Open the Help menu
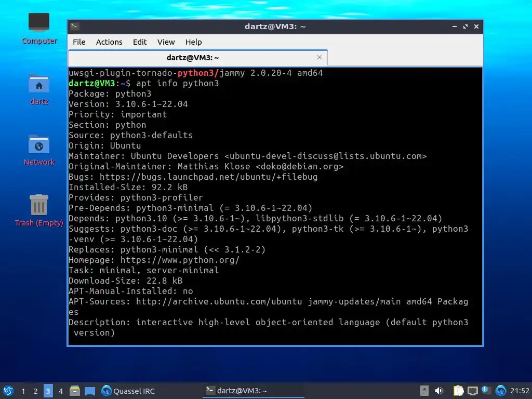 pos(193,42)
